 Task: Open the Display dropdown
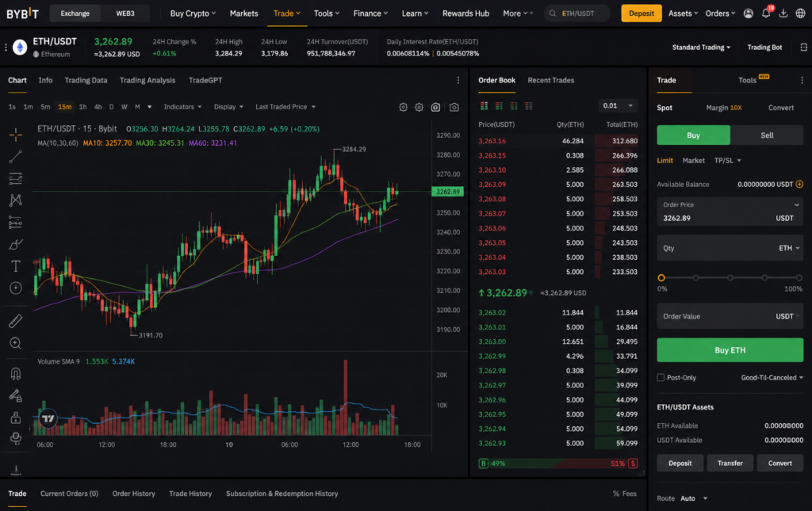228,107
